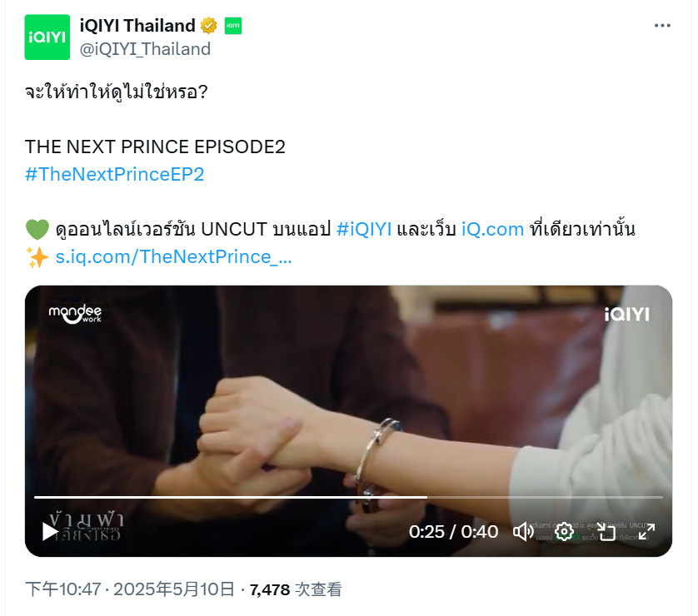This screenshot has width=698, height=616.
Task: Visit the iQ.com link
Action: pyautogui.click(x=492, y=230)
